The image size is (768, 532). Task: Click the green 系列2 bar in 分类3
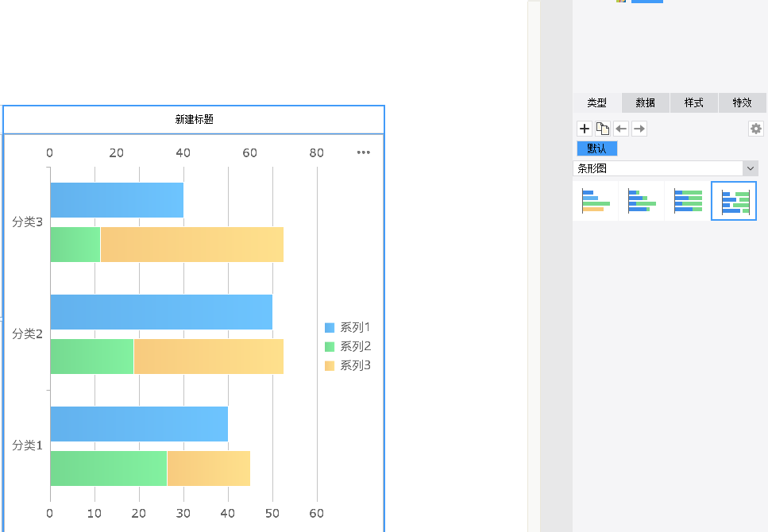point(75,245)
